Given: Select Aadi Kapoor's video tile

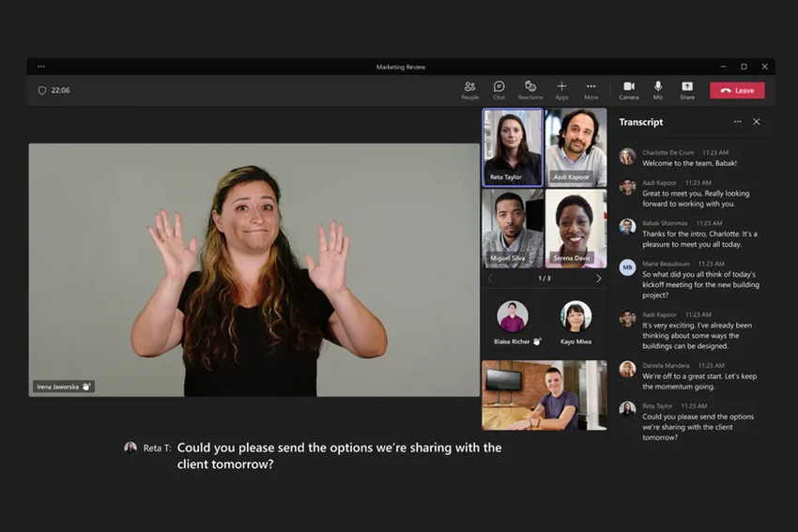Looking at the screenshot, I should coord(575,147).
